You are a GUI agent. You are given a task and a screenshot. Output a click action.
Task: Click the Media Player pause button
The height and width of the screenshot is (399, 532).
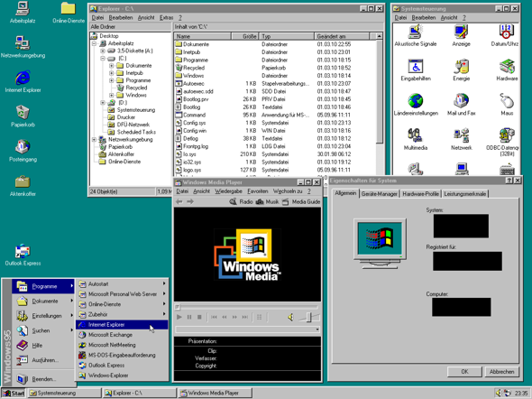(x=189, y=317)
